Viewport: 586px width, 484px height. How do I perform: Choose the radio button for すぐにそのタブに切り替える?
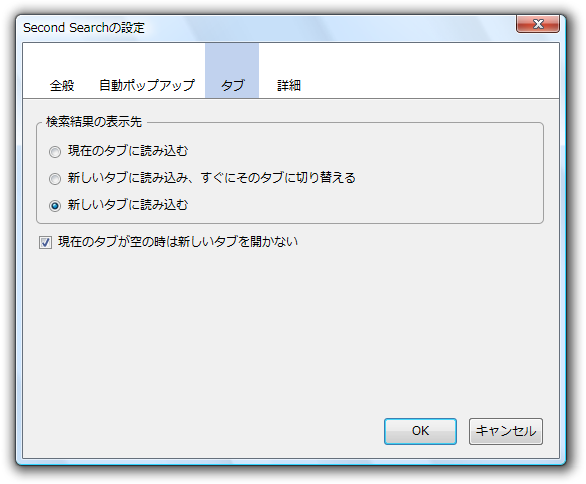point(55,179)
